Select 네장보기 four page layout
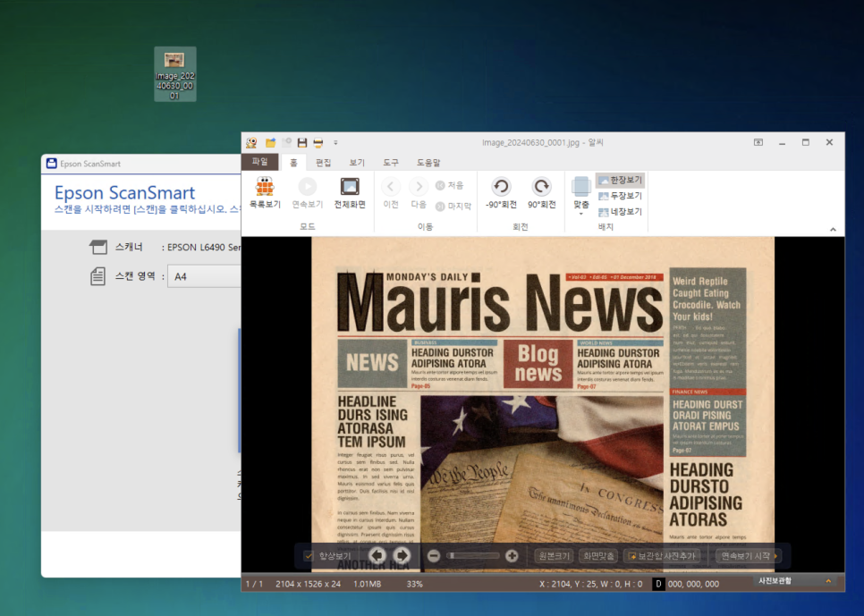The width and height of the screenshot is (864, 616). (620, 212)
